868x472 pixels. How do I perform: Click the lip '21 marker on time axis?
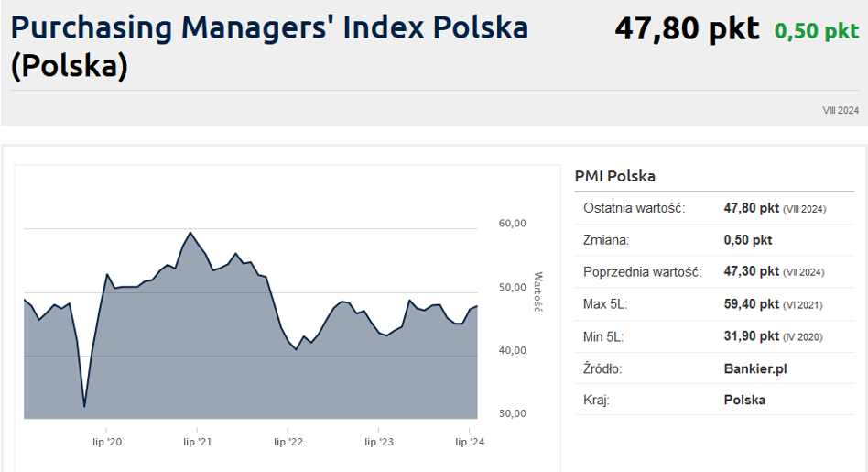(x=198, y=443)
